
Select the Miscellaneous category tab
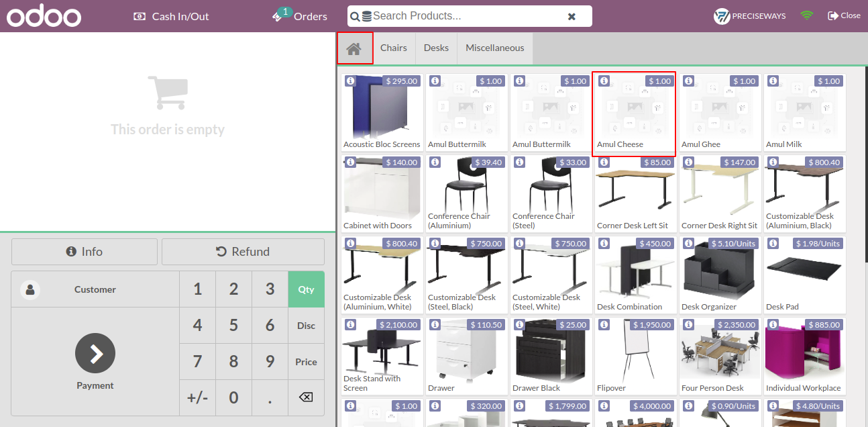(495, 48)
